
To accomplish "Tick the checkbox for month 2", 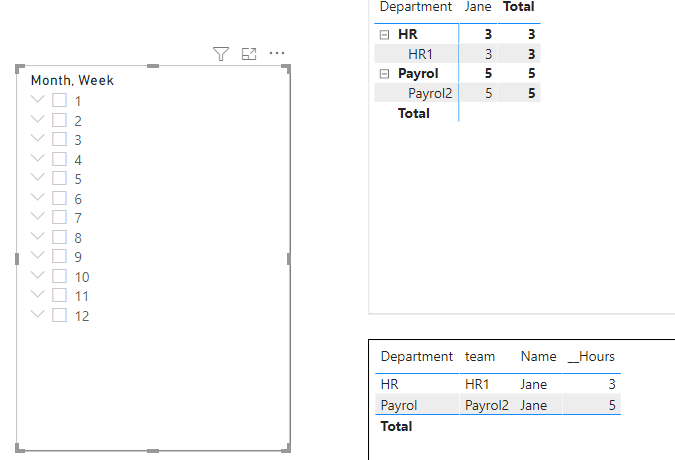I will click(x=59, y=120).
